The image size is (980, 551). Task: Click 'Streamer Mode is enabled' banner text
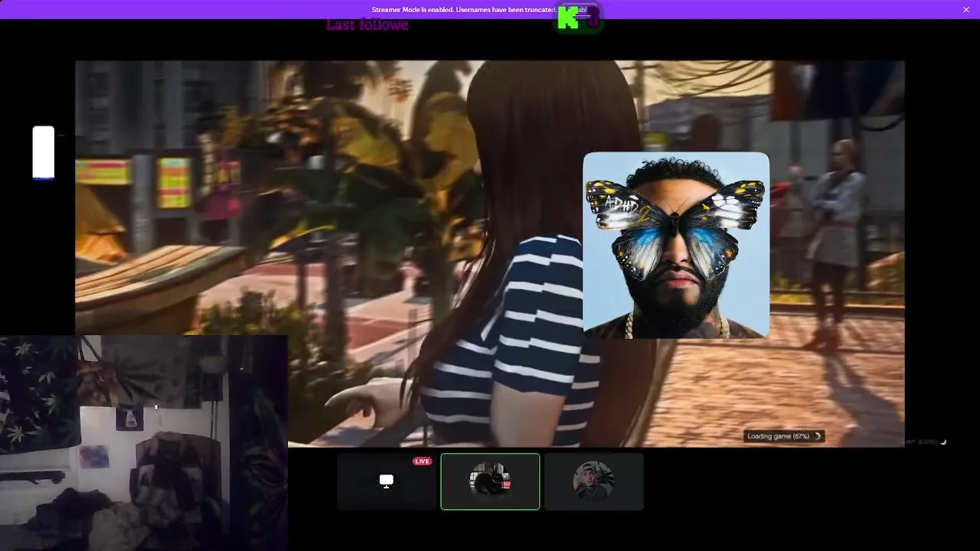point(464,10)
